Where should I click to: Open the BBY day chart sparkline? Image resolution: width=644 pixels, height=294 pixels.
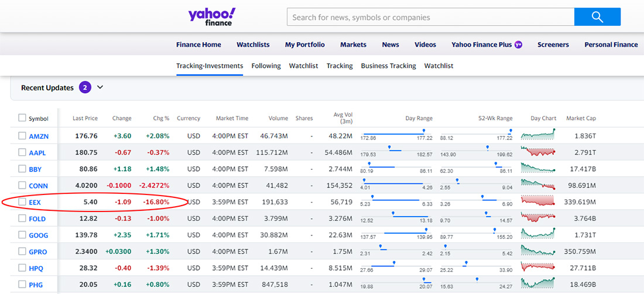(x=538, y=167)
